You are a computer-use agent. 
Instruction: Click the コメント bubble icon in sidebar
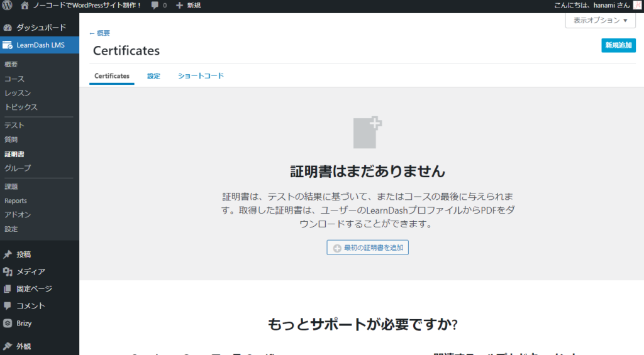(x=8, y=306)
